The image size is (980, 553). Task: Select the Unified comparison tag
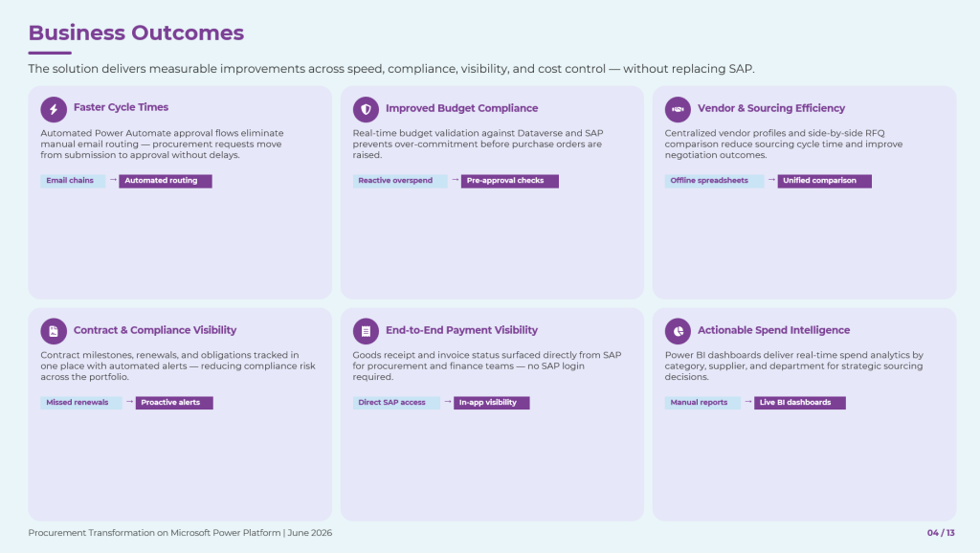coord(824,181)
